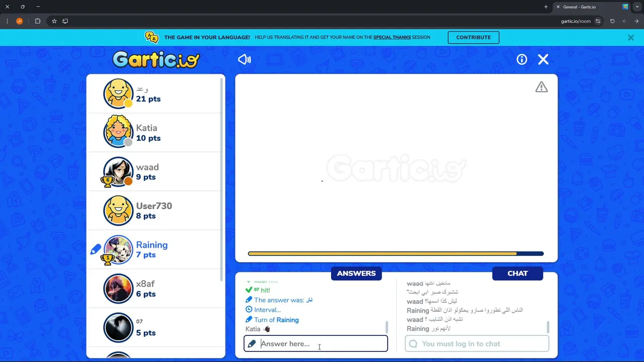The image size is (644, 362).
Task: Click the install app icon in address bar
Action: point(65,21)
